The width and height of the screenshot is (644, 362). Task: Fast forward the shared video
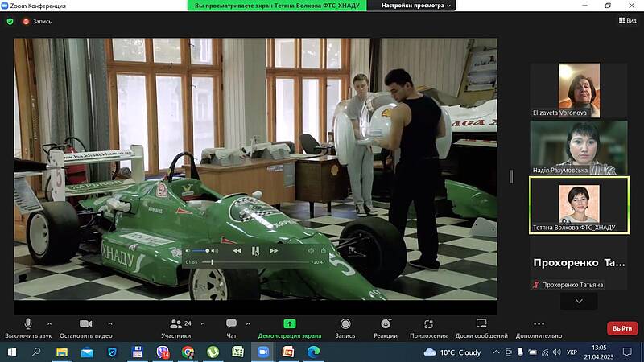274,251
